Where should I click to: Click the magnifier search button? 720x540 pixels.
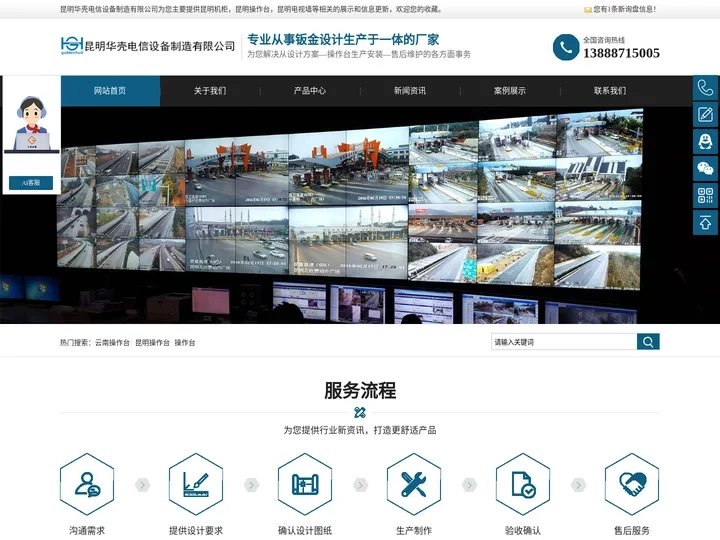[x=648, y=342]
